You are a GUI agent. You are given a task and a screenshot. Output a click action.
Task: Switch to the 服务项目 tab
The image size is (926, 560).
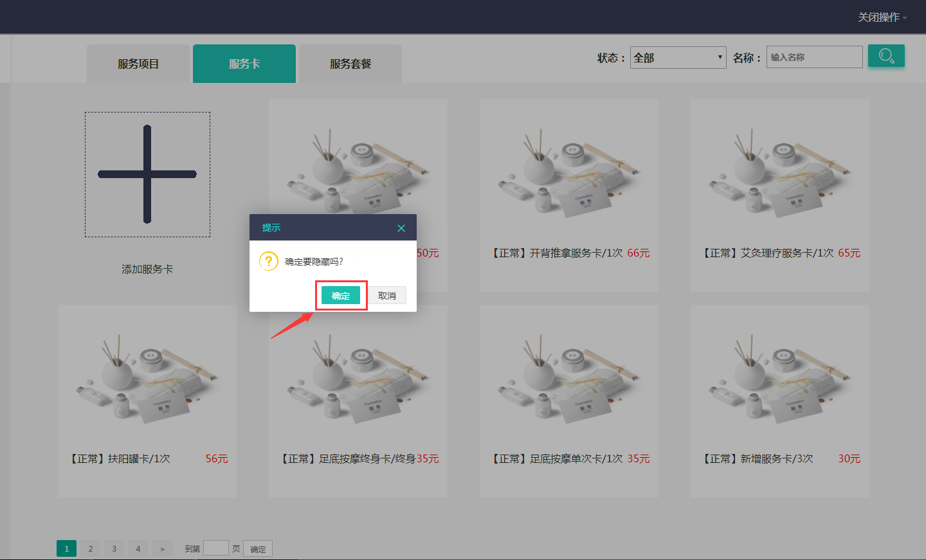pyautogui.click(x=138, y=64)
